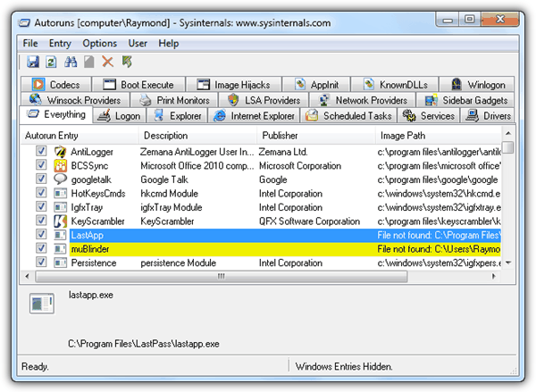Sort by the Description column header
Image resolution: width=536 pixels, height=392 pixels.
coord(197,136)
